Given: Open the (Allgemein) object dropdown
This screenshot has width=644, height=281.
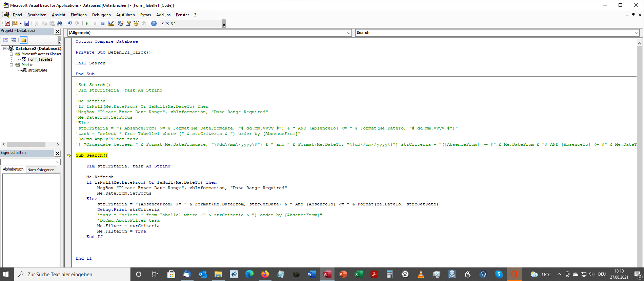Looking at the screenshot, I should click(348, 33).
